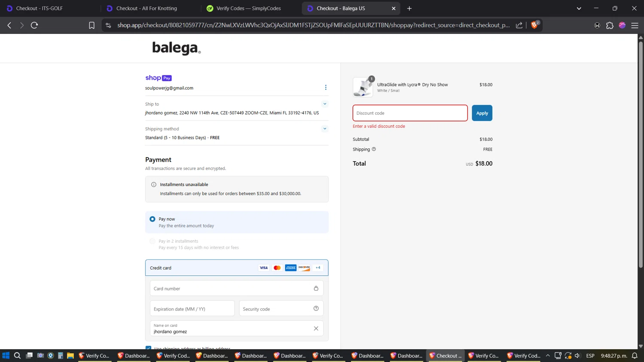Open the taskbar clock 9:48:27 p. m.

pyautogui.click(x=614, y=356)
